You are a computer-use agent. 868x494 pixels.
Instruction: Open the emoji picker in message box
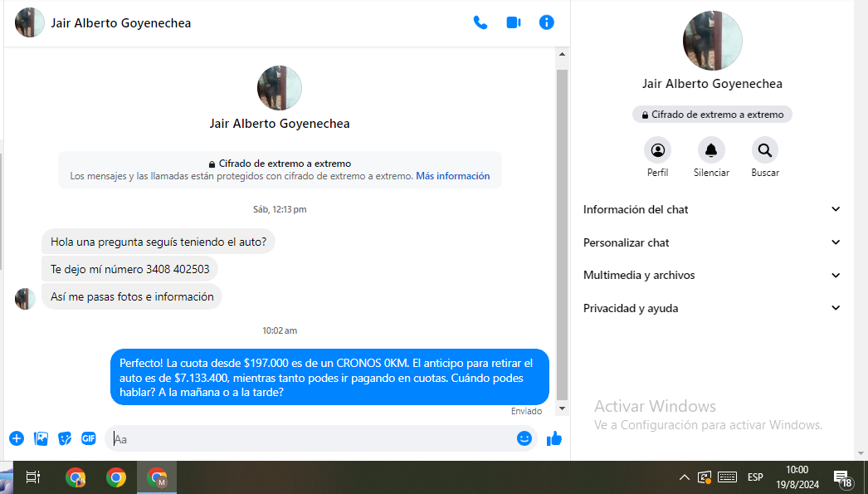pos(524,438)
